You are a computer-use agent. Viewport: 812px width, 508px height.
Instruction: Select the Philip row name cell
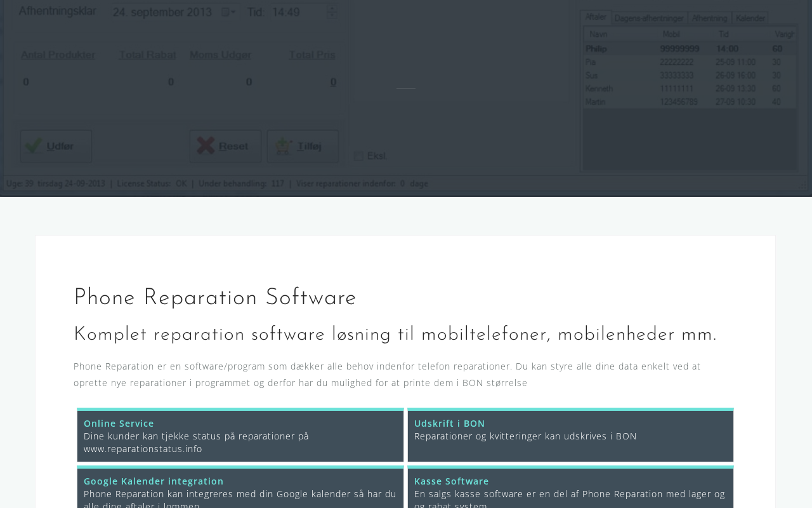[x=596, y=49]
